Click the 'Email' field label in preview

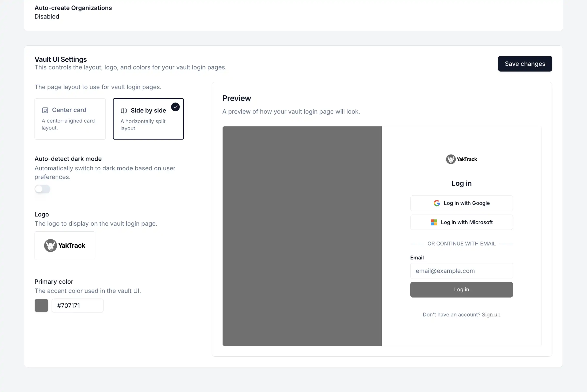(417, 257)
